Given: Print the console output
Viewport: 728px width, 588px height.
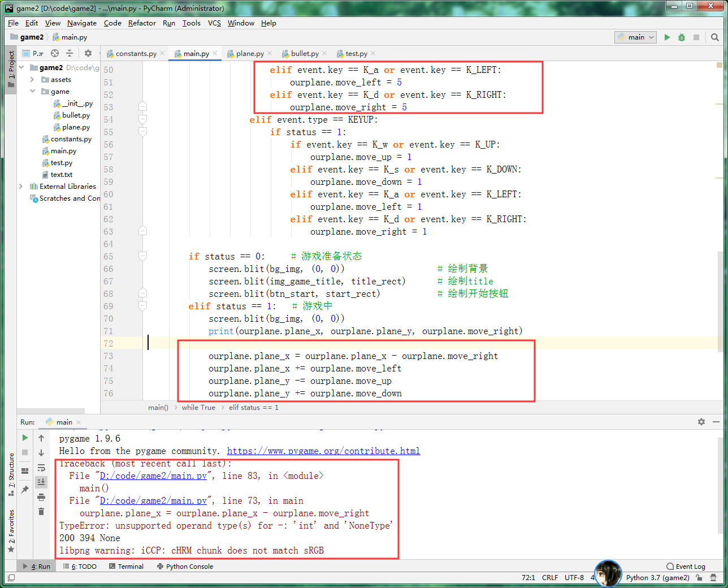Looking at the screenshot, I should [x=41, y=497].
